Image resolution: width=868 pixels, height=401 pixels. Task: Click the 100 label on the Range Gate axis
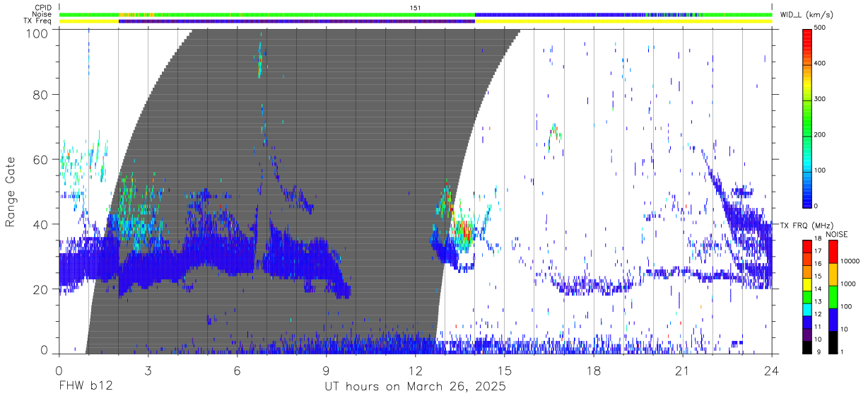pyautogui.click(x=39, y=33)
